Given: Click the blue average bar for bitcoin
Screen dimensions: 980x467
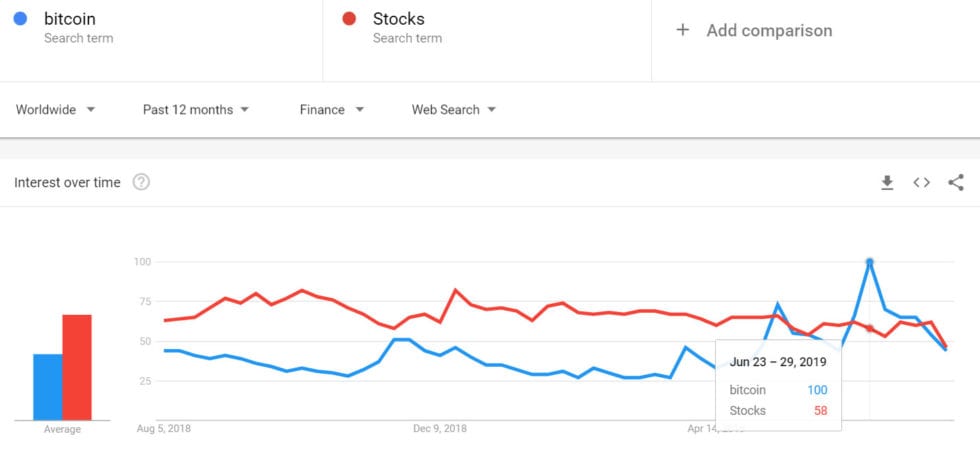Looking at the screenshot, I should [x=47, y=387].
